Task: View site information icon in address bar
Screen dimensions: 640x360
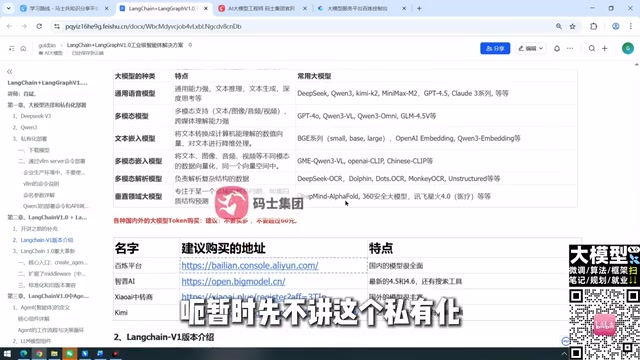Action: [x=57, y=26]
